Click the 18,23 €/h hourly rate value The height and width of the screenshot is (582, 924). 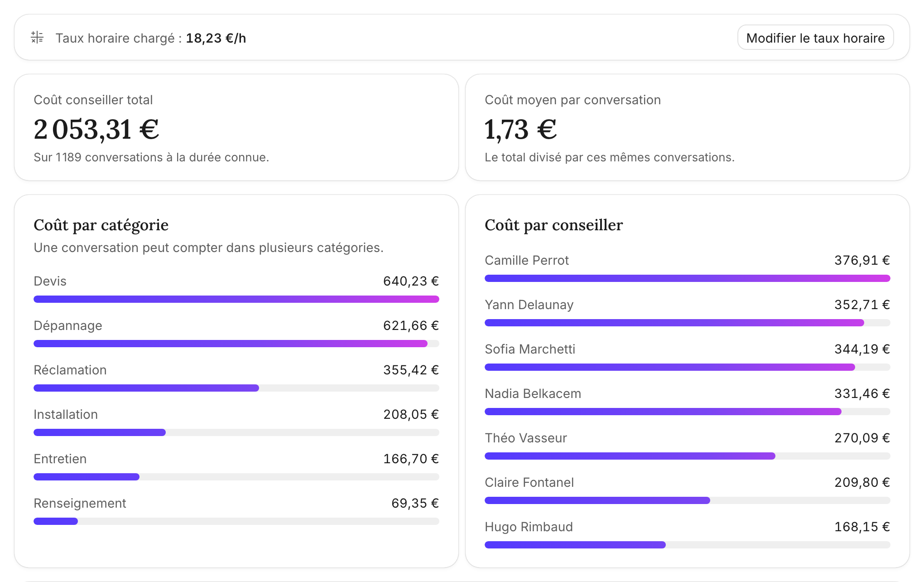[216, 38]
